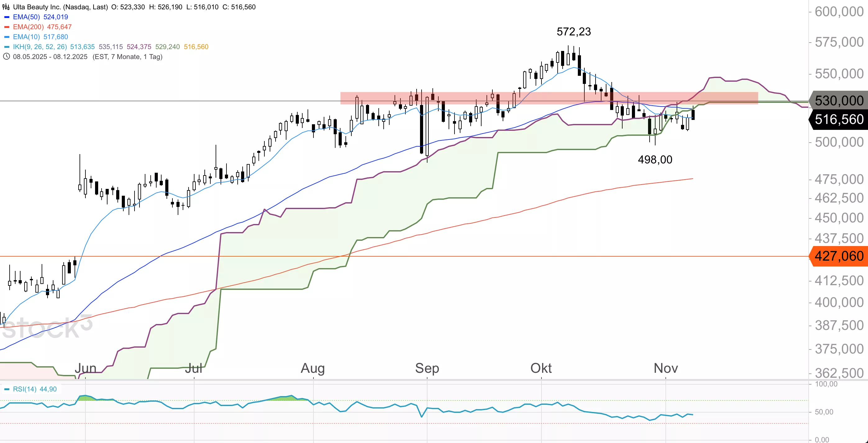Click the red EMA(200) legend marker
The image size is (868, 443).
7,27
